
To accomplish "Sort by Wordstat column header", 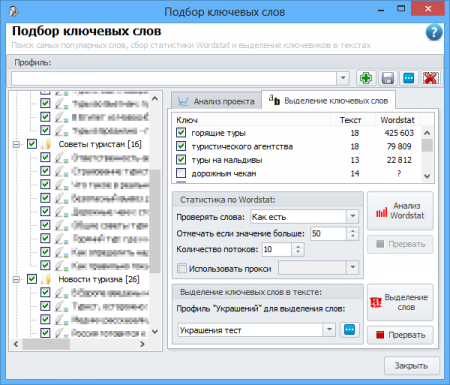I will click(397, 120).
